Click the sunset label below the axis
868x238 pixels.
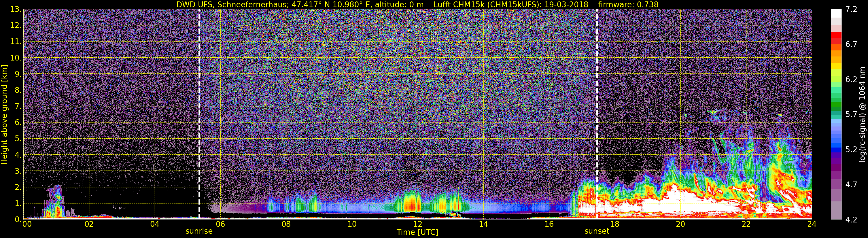coord(597,231)
